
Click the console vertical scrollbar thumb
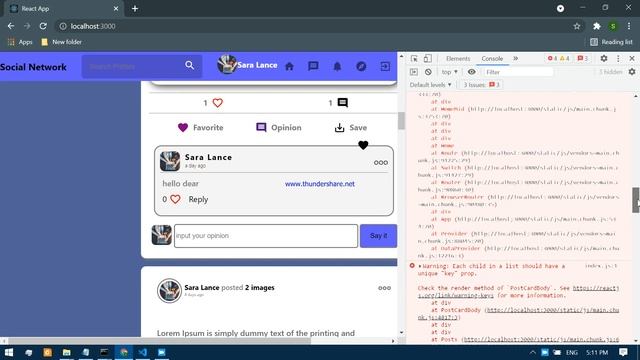[x=636, y=200]
